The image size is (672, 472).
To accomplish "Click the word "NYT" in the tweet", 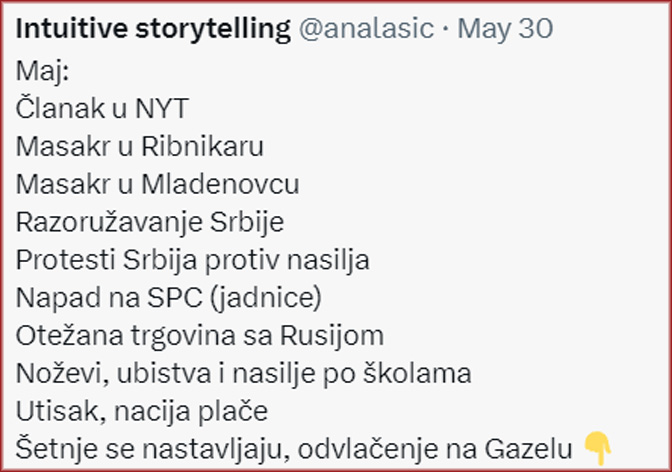I will [x=162, y=109].
